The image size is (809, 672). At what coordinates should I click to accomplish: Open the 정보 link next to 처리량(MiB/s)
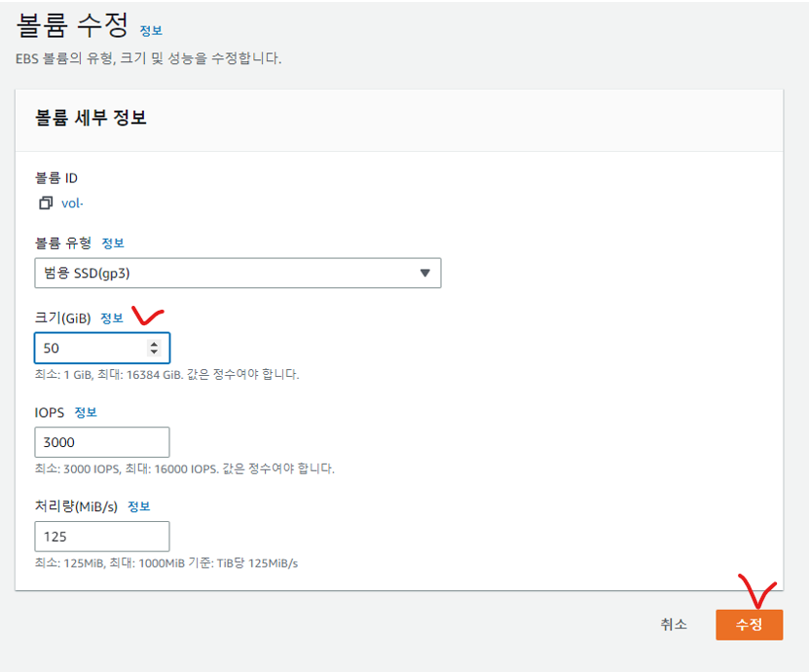[139, 506]
